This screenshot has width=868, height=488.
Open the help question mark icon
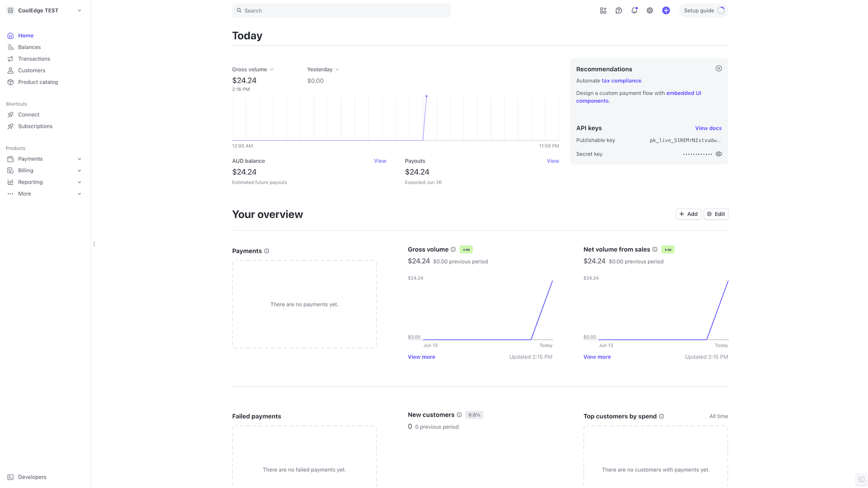click(618, 10)
